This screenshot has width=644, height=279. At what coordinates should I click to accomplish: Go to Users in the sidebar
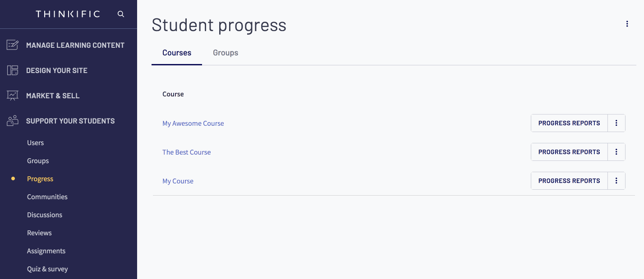35,143
